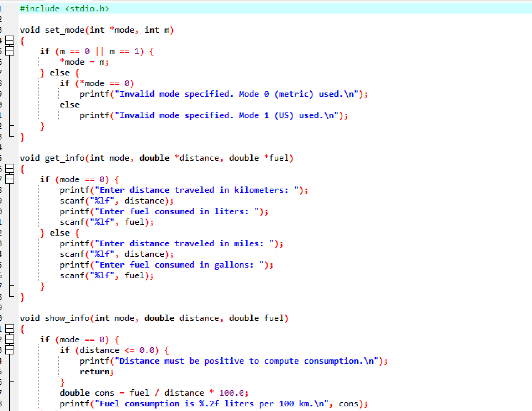Click the "int m" parameter of set_mode
Image resolution: width=532 pixels, height=411 pixels.
157,30
